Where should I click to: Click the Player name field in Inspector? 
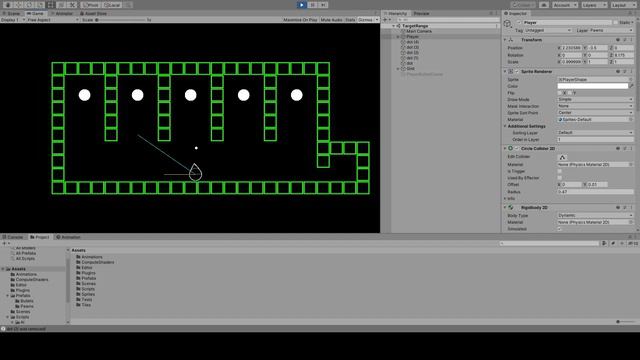tap(567, 22)
